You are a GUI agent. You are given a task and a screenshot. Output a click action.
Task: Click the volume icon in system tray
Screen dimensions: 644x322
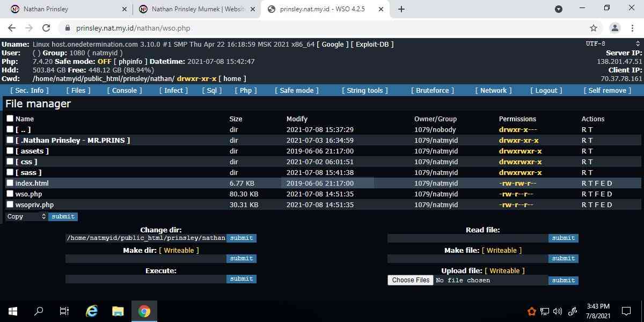coord(558,311)
